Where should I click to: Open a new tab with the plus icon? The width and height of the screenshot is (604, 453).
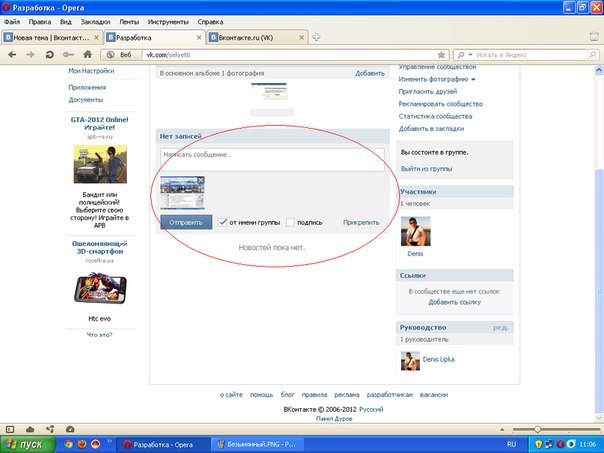[x=316, y=37]
